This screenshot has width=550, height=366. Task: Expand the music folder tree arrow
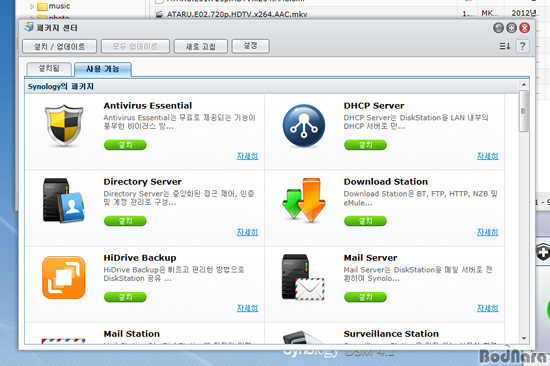32,6
